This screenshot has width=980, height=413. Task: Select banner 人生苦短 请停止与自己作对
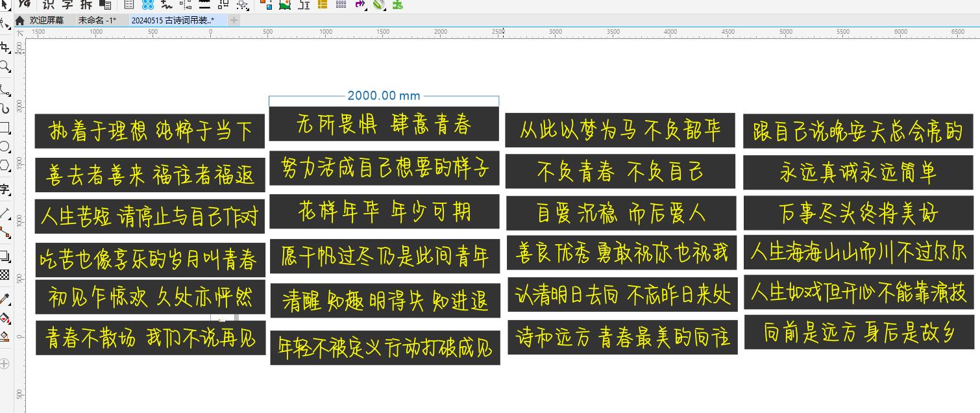click(x=150, y=216)
